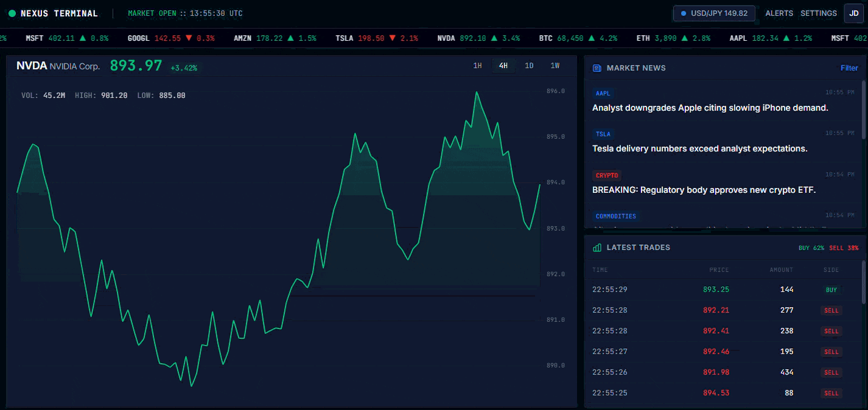Click the TIME column header in trades

(600, 270)
